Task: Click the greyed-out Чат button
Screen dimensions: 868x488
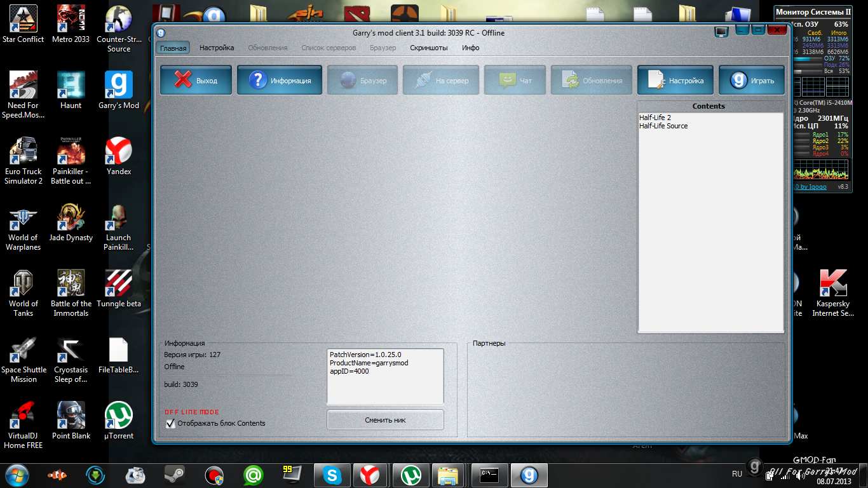Action: 515,81
